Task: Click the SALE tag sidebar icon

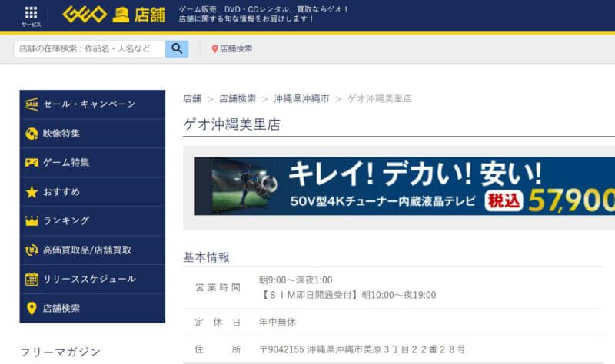Action: [x=32, y=104]
